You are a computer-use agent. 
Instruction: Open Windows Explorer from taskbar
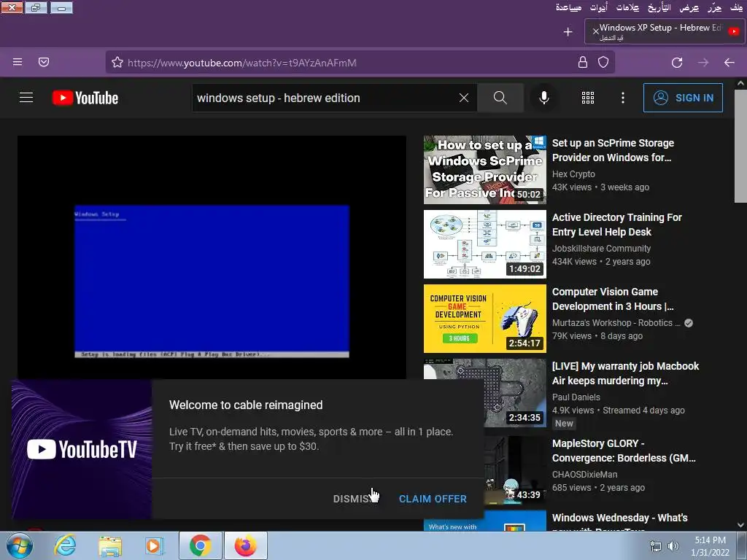pyautogui.click(x=110, y=545)
